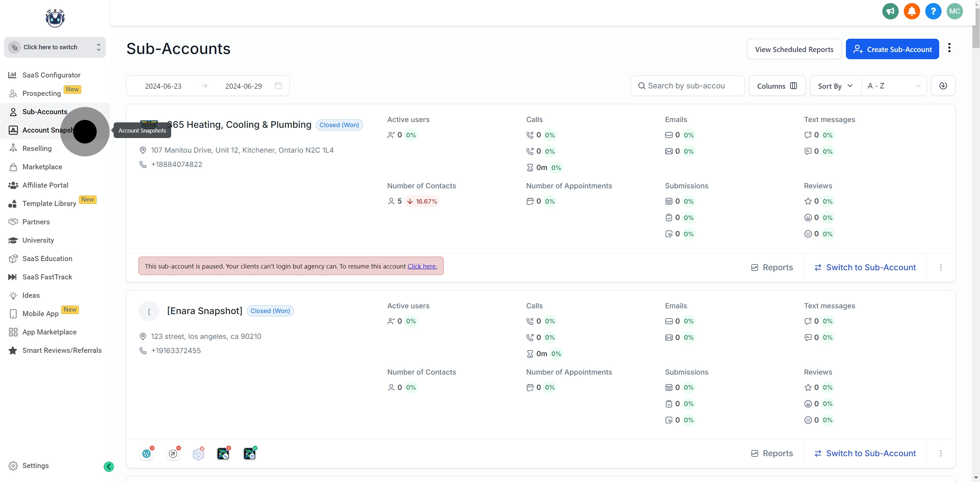Screen dimensions: 980x482
Task: Open 365 Heating row three-dot options
Action: [x=941, y=268]
